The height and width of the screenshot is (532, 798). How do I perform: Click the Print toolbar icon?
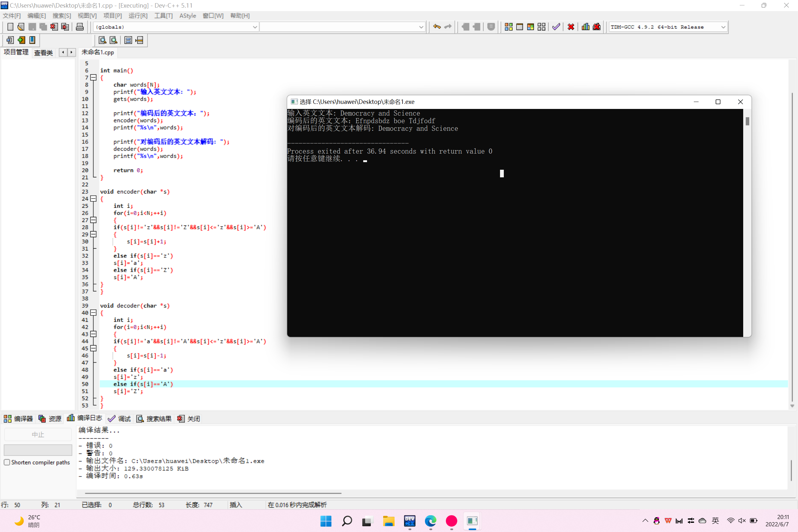[x=80, y=27]
